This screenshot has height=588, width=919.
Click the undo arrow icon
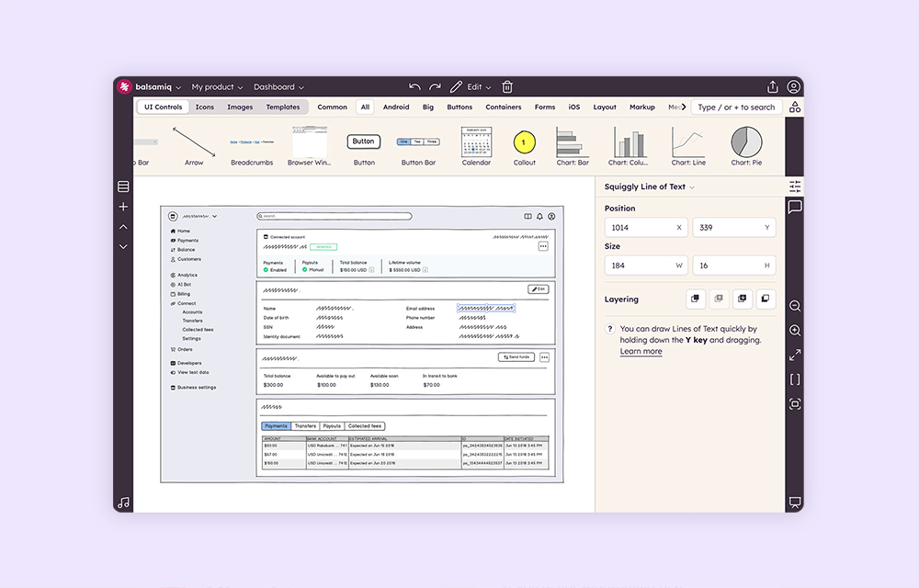415,86
